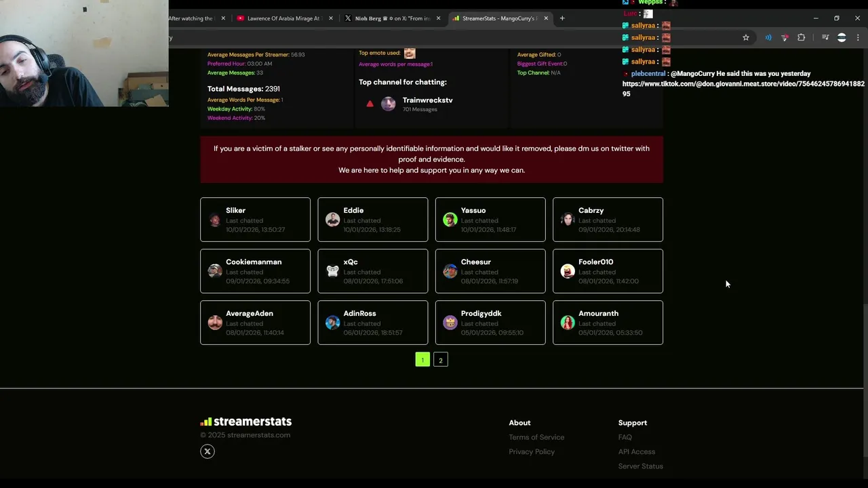
Task: Click Cookiemanman's avatar
Action: point(215,271)
